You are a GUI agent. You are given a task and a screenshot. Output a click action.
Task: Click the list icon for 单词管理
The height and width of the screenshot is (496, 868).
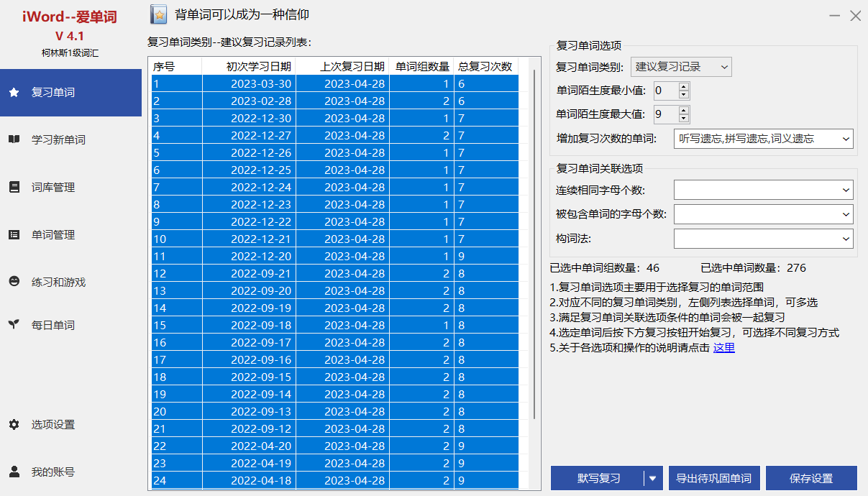pos(14,234)
